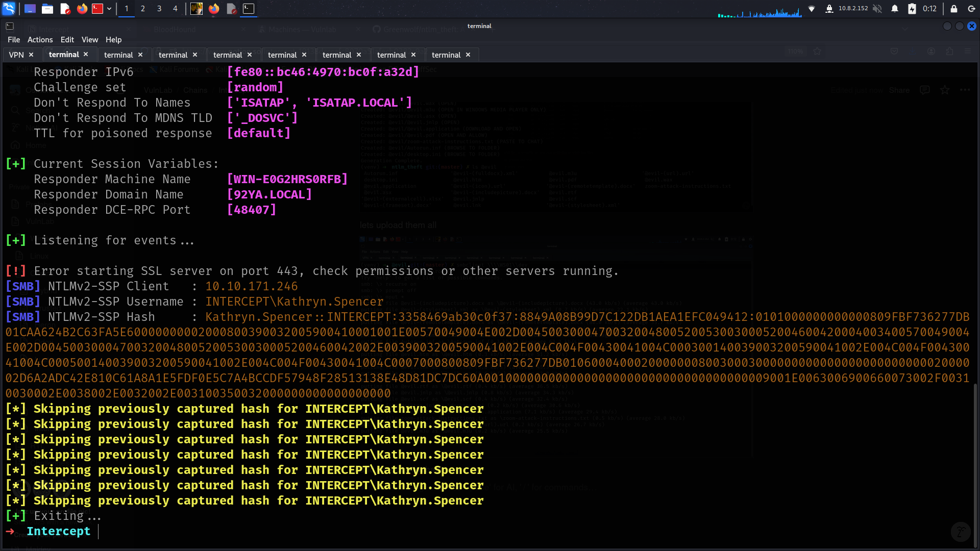The width and height of the screenshot is (980, 551).
Task: Switch to workspace 3
Action: tap(159, 9)
